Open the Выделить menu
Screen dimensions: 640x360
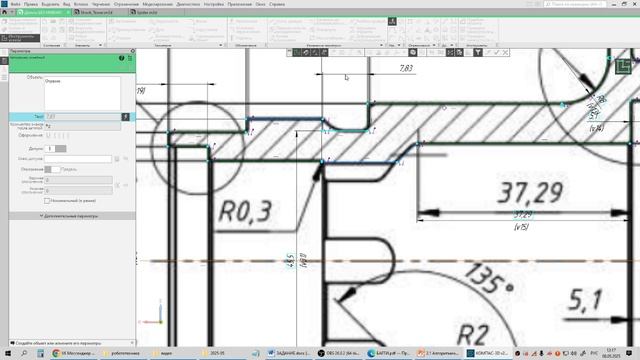pos(51,4)
